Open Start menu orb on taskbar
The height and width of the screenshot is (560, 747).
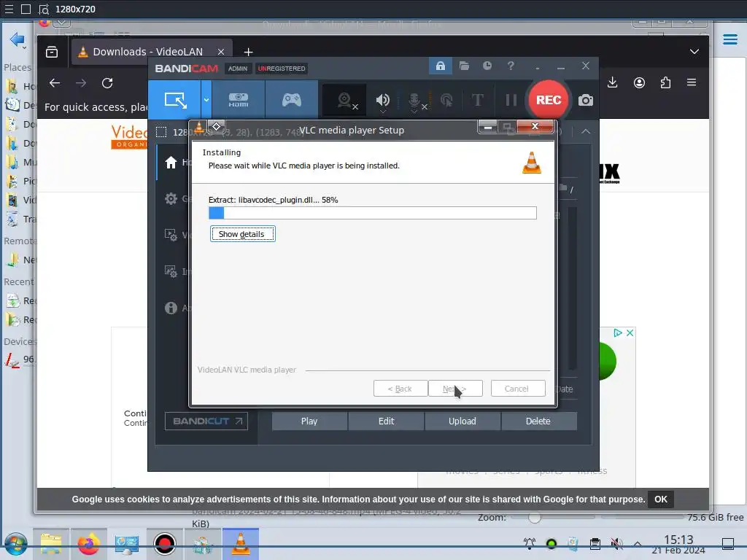(x=16, y=544)
